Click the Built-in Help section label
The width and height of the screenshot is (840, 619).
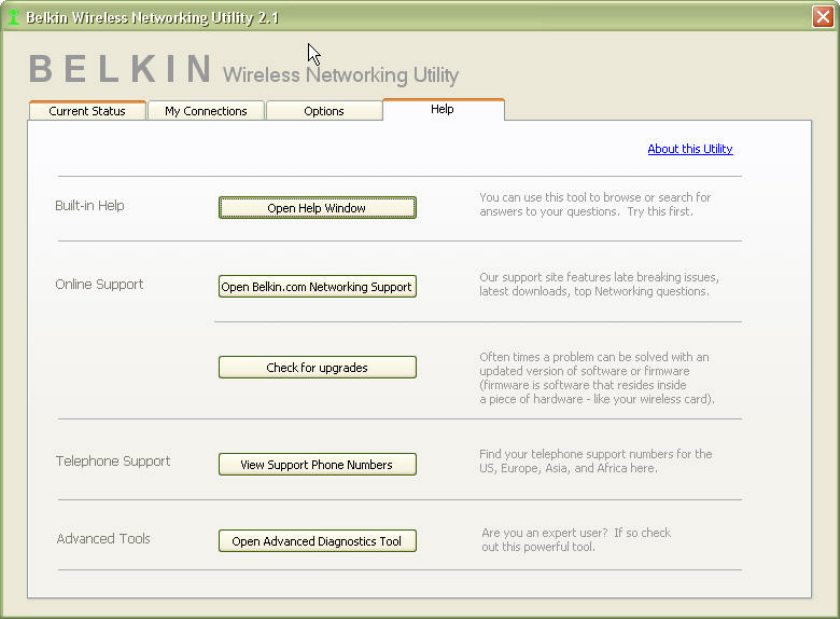tap(89, 206)
